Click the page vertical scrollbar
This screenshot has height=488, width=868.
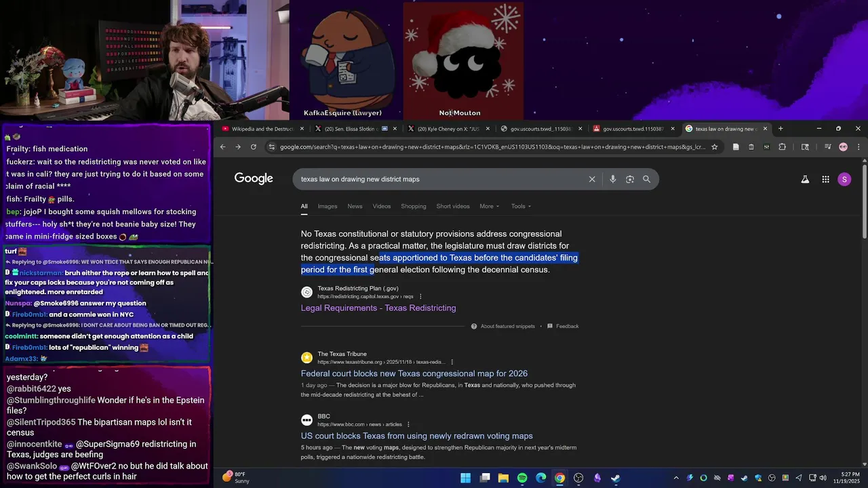865,201
